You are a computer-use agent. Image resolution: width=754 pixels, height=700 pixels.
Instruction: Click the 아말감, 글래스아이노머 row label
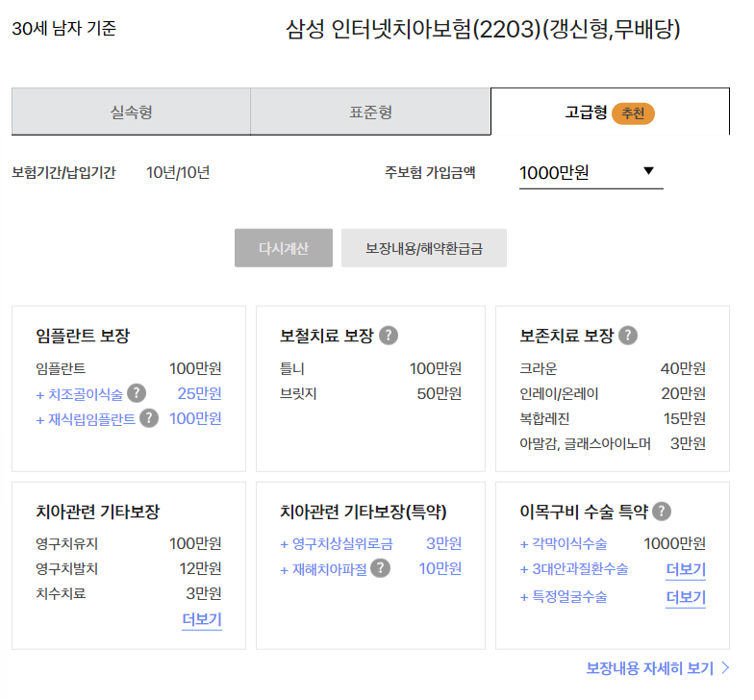pyautogui.click(x=585, y=443)
